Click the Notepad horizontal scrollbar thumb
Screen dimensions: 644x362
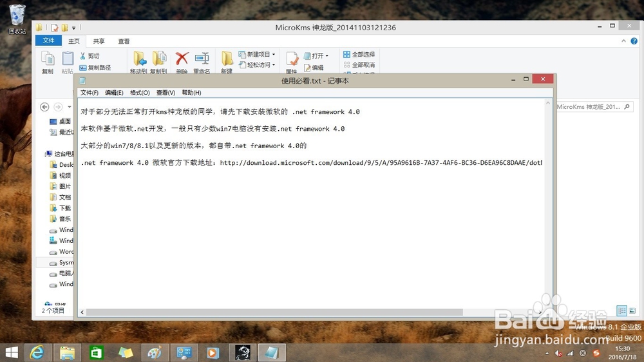[x=274, y=312]
